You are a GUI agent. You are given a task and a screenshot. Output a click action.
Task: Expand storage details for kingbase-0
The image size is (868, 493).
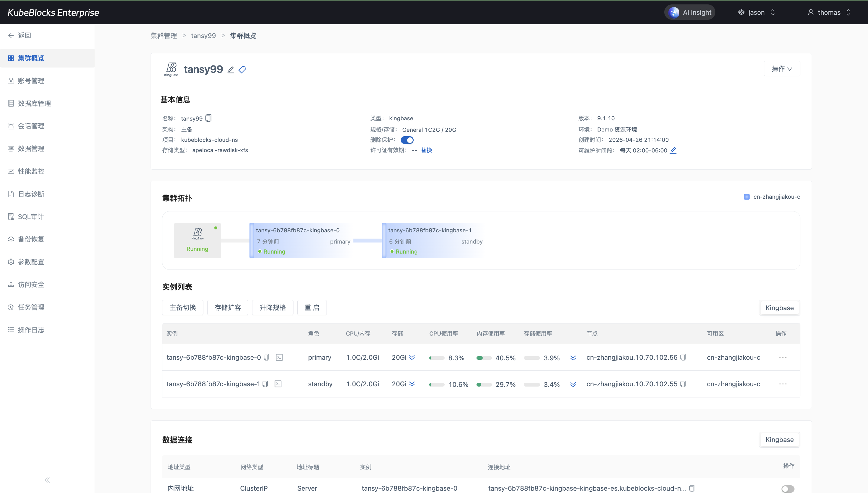pyautogui.click(x=412, y=357)
